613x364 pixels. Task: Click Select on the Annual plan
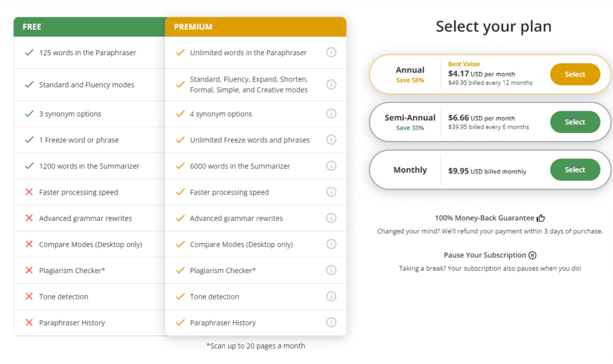[x=575, y=74]
